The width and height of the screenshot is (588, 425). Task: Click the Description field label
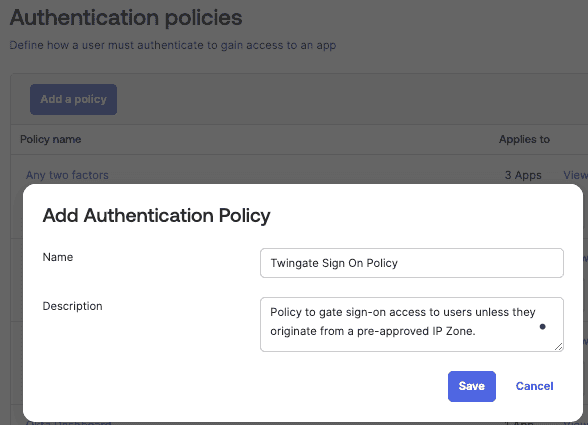tap(72, 306)
